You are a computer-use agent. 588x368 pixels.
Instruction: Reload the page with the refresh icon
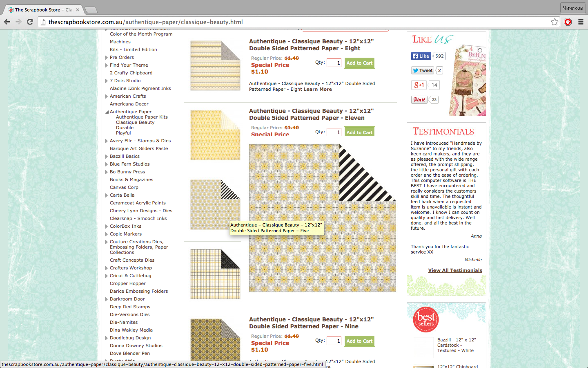(x=30, y=22)
